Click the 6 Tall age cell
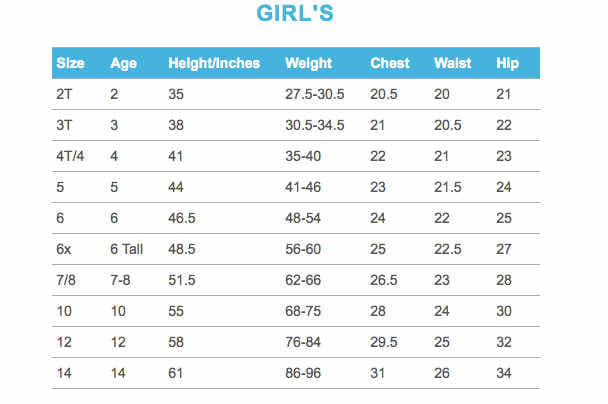This screenshot has height=404, width=608. [126, 249]
